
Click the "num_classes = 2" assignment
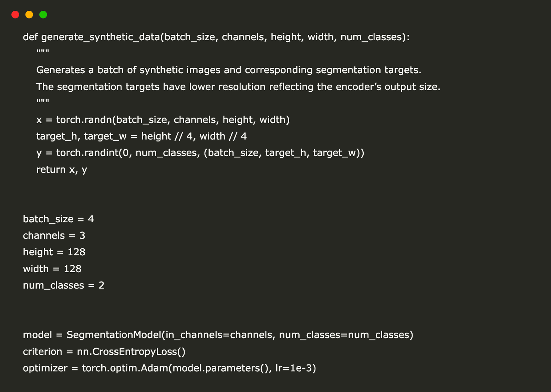pyautogui.click(x=63, y=285)
